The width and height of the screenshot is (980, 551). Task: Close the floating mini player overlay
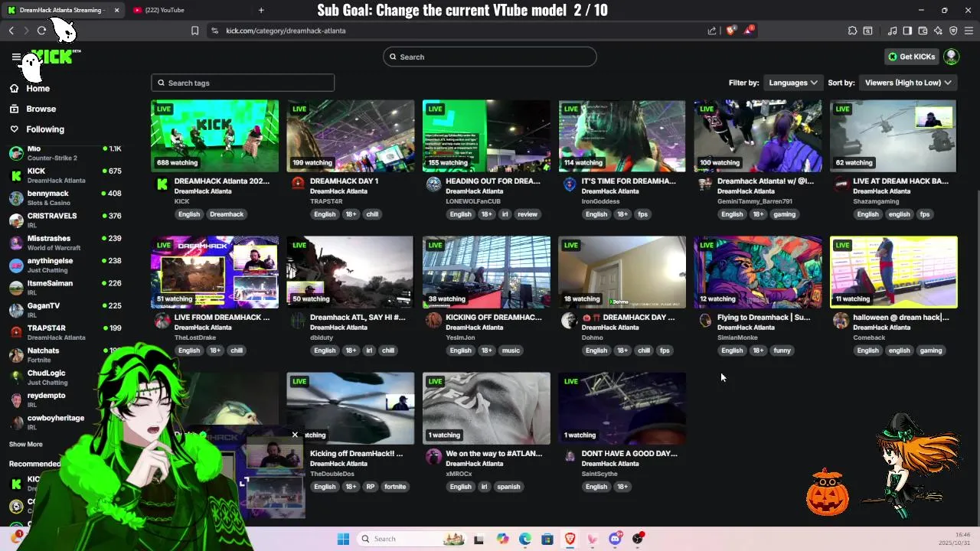coord(295,435)
